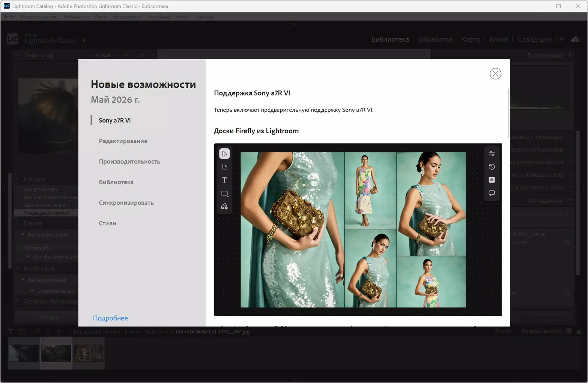Jump to "Синхронизировать" section in the dialog
This screenshot has width=588, height=383.
tap(126, 203)
